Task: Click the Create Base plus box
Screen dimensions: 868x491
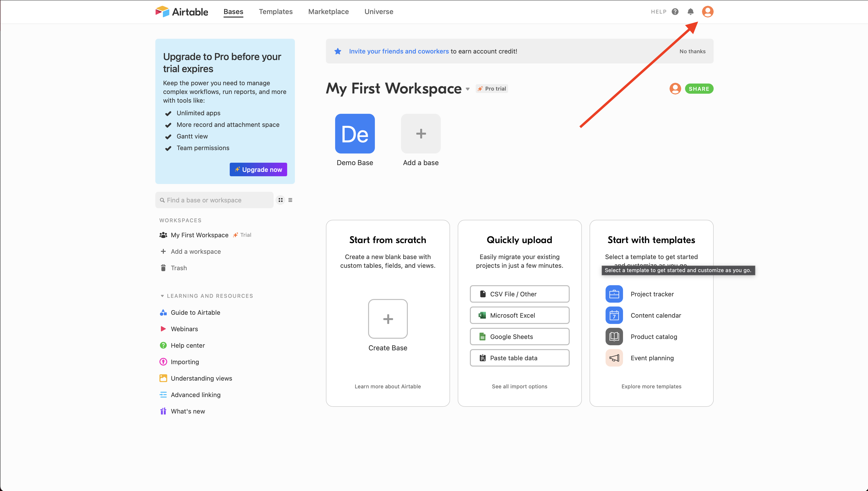Action: (388, 319)
